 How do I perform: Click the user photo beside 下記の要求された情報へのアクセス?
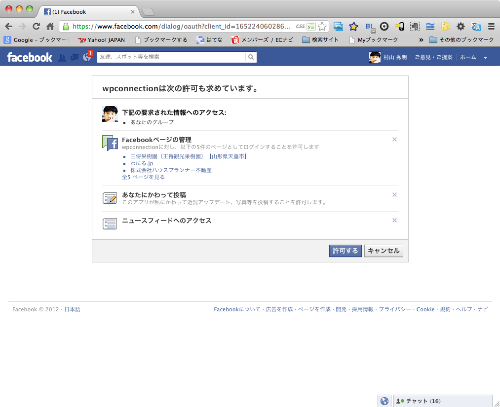110,114
